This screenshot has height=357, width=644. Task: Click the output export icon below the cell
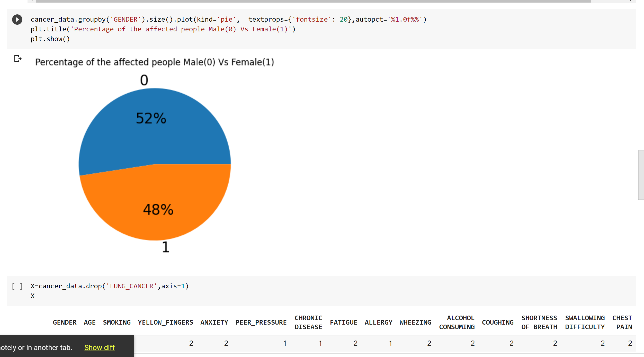click(18, 59)
